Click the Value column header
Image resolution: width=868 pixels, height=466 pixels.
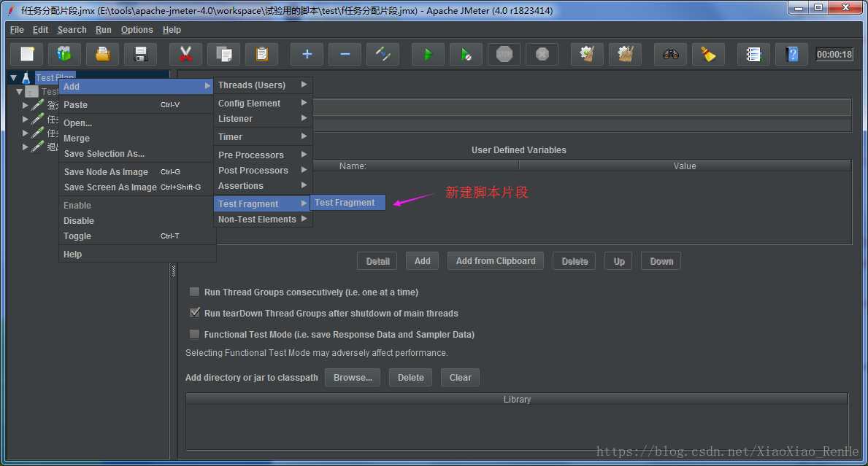(x=685, y=166)
